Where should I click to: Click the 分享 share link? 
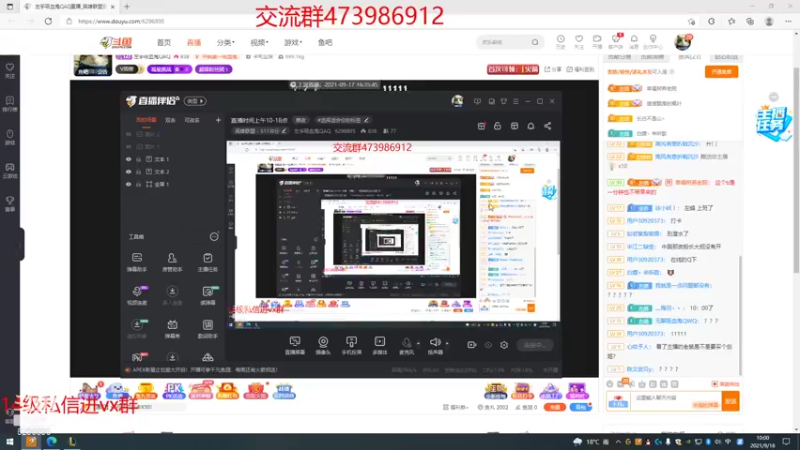click(x=553, y=69)
